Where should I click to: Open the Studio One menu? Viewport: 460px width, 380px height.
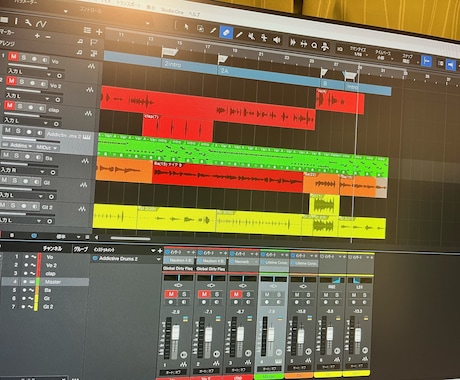pyautogui.click(x=172, y=11)
